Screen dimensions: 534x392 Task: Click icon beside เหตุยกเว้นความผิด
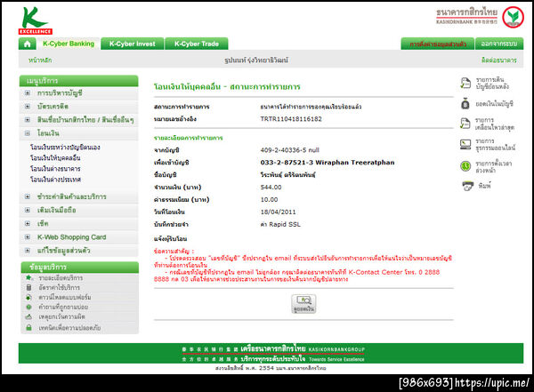coord(28,316)
